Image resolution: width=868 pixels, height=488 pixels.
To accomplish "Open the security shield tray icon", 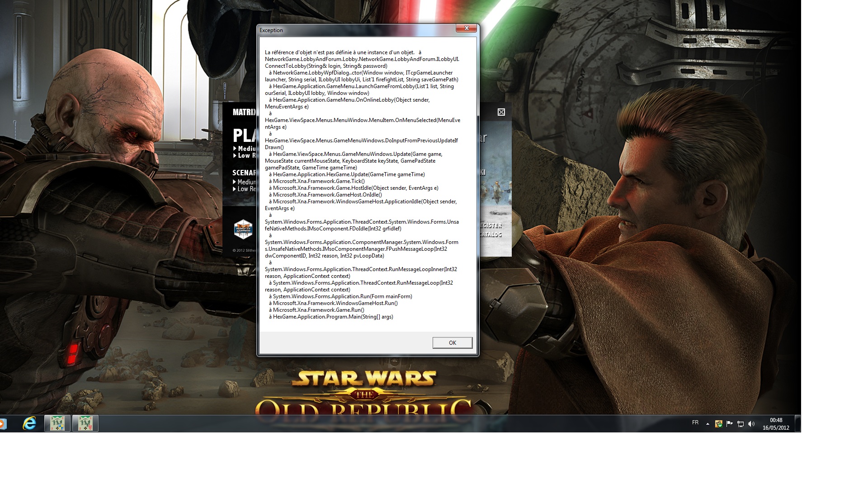I will 718,424.
